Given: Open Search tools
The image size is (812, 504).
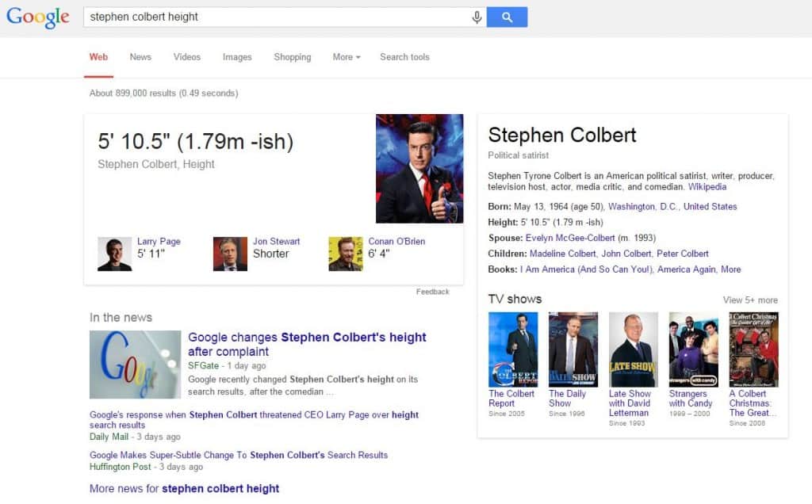Looking at the screenshot, I should point(404,57).
